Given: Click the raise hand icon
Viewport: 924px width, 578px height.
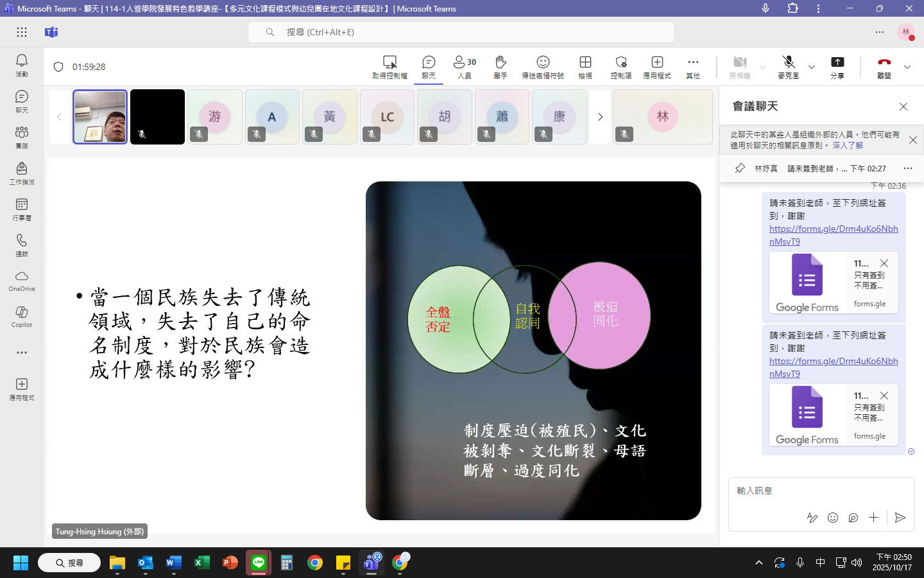Looking at the screenshot, I should tap(501, 66).
